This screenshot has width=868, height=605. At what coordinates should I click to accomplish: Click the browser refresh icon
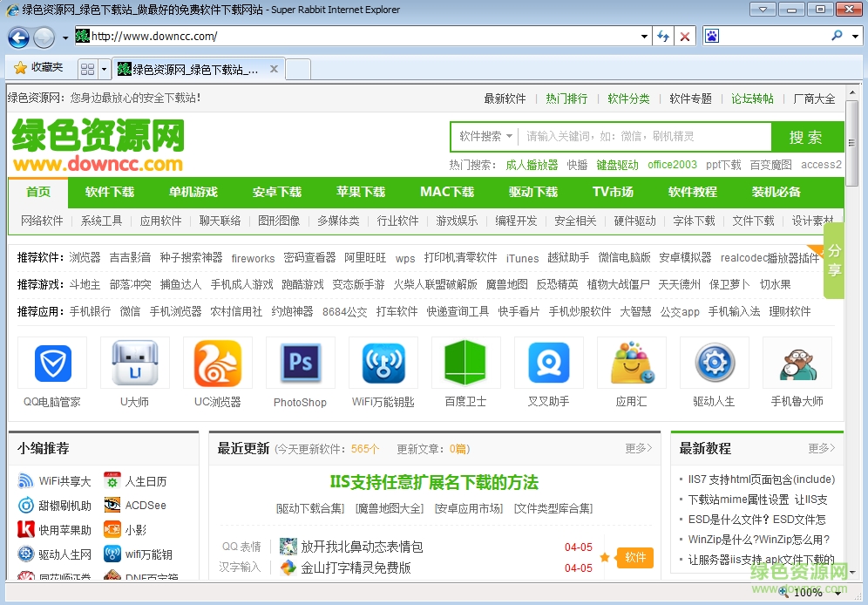point(661,36)
